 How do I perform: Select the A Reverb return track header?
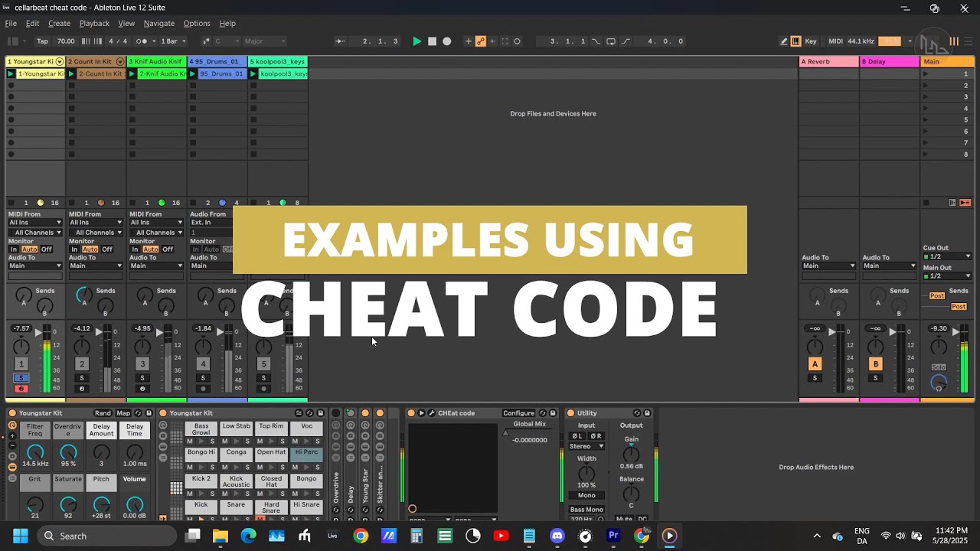tap(828, 61)
